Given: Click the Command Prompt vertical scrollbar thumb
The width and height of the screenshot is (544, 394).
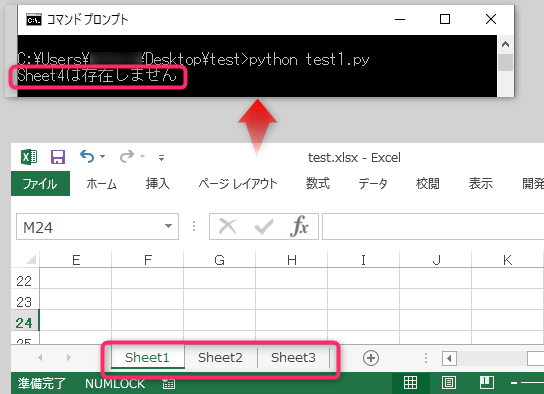Looking at the screenshot, I should tap(505, 62).
